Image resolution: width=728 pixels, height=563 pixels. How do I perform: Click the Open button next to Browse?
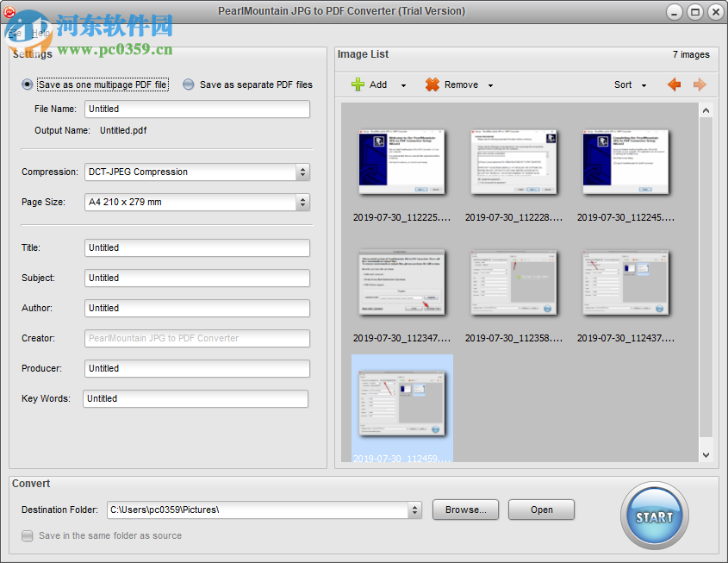click(541, 510)
